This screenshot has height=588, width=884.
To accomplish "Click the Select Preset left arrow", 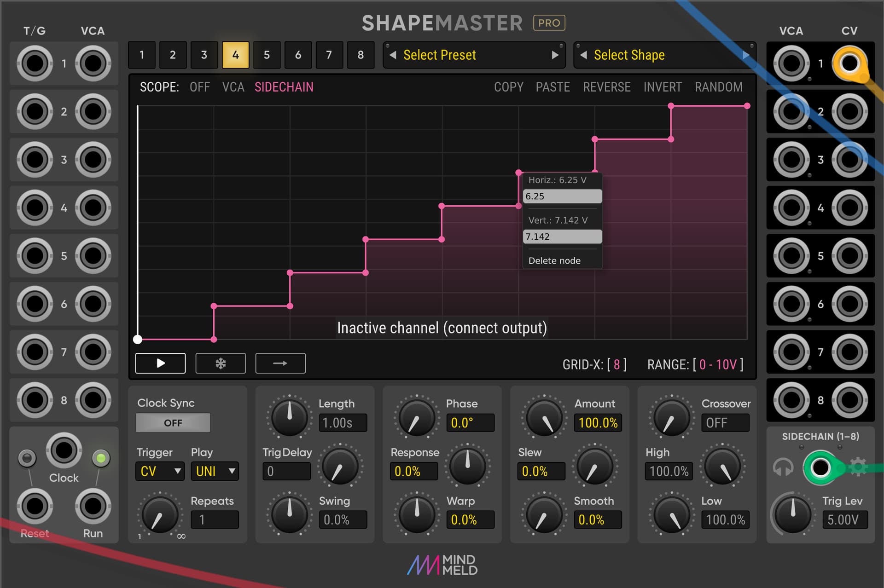I will point(393,55).
